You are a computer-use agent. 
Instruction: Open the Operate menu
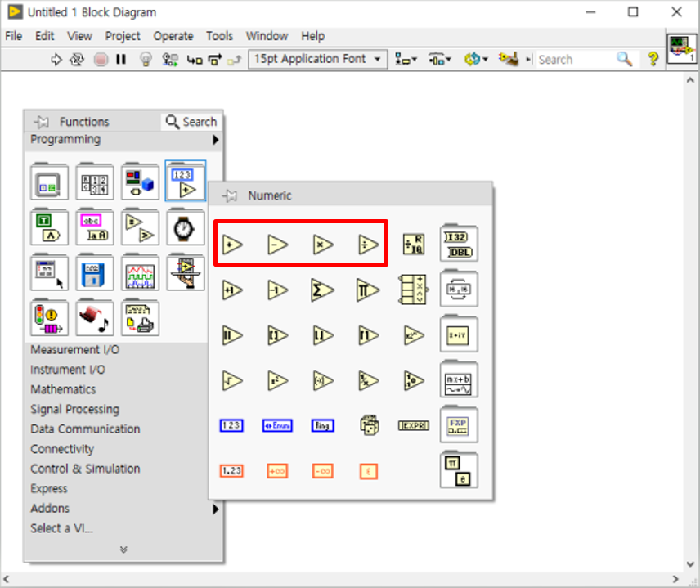click(173, 36)
